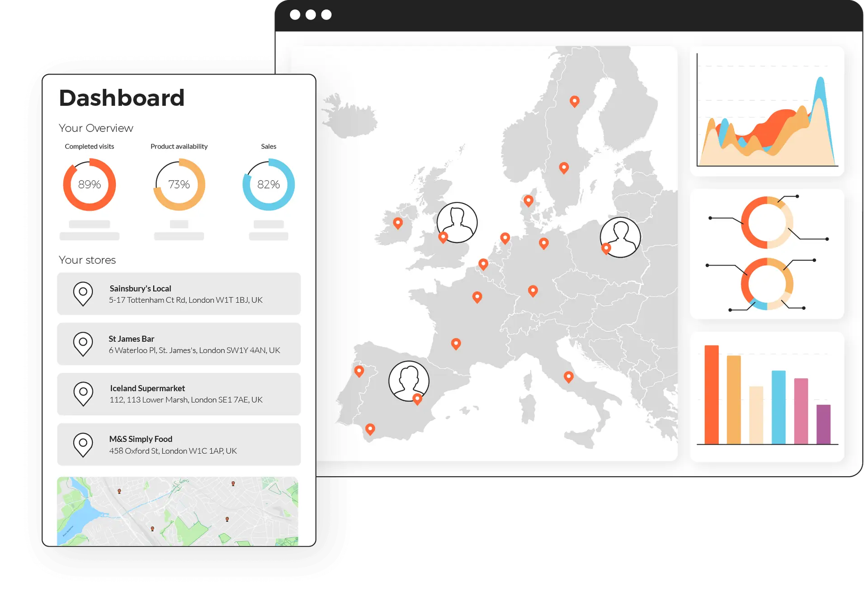Click the area chart panel at top right
Viewport: 868px width, 605px height.
tap(767, 111)
